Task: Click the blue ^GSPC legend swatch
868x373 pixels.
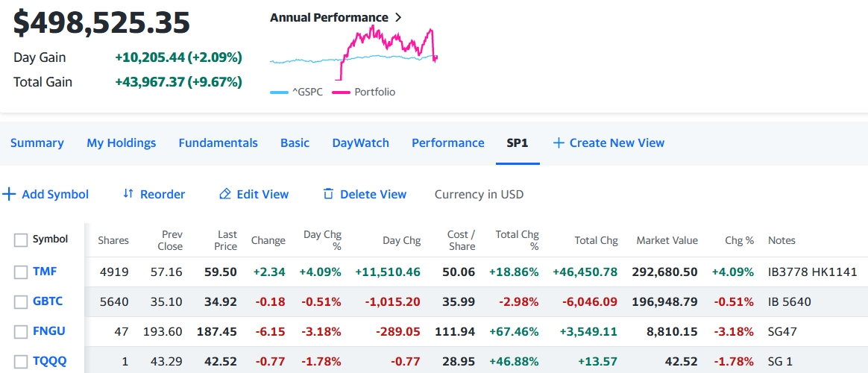Action: pyautogui.click(x=279, y=93)
